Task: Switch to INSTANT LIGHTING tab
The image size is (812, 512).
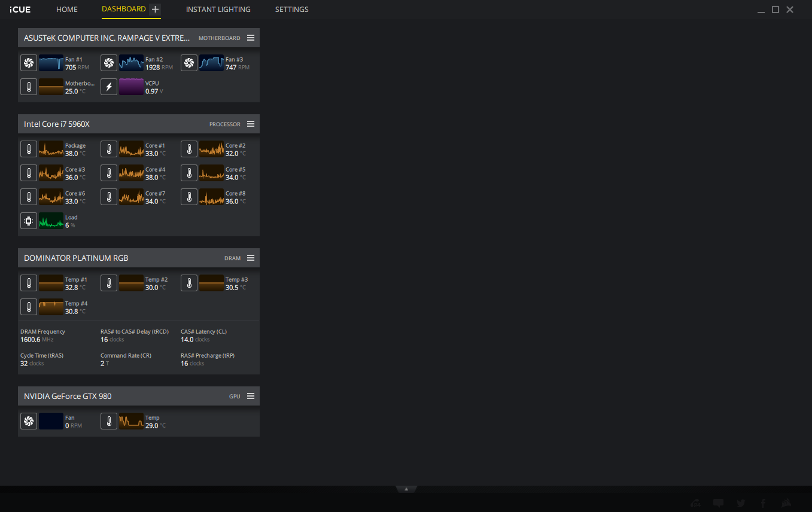Action: pos(218,10)
